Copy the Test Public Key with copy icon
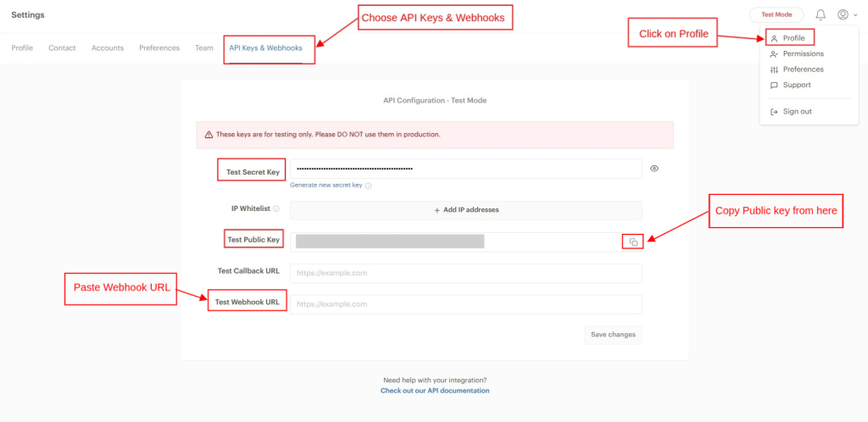The width and height of the screenshot is (868, 422). (634, 242)
